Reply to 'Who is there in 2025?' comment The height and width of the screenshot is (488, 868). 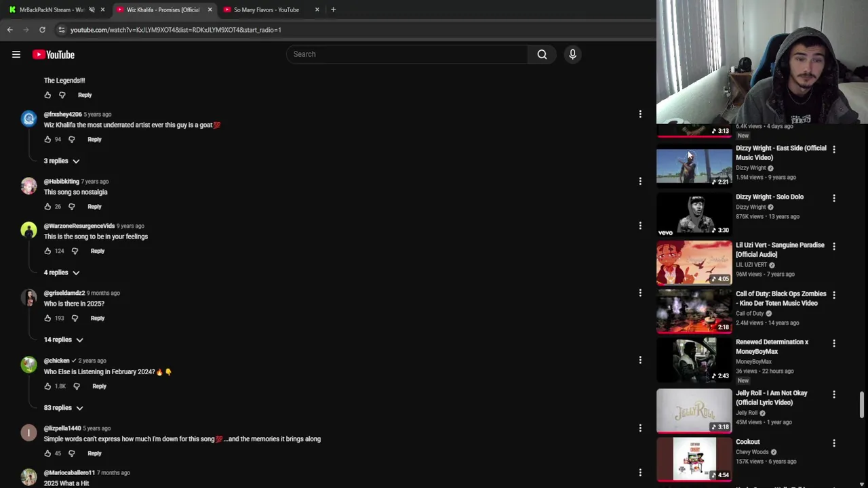coord(98,319)
